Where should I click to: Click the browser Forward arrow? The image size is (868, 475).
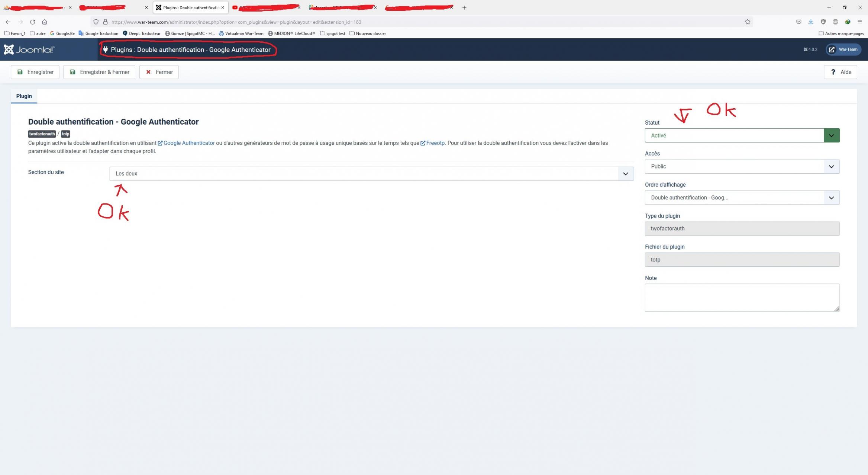click(20, 22)
